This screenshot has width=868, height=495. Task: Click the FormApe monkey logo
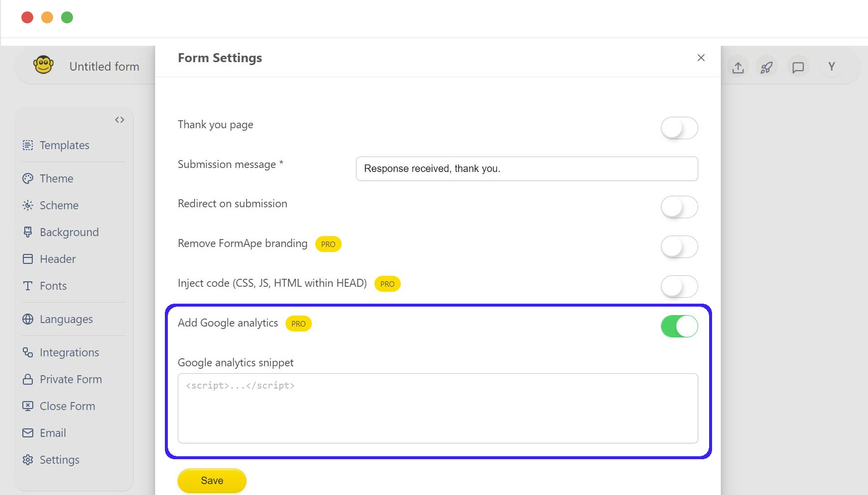[x=43, y=65]
